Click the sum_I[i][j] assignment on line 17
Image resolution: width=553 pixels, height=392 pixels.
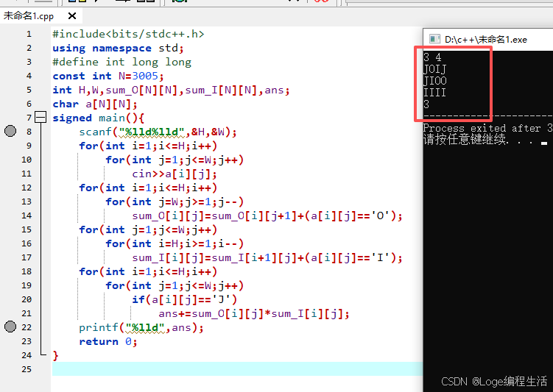tap(267, 258)
